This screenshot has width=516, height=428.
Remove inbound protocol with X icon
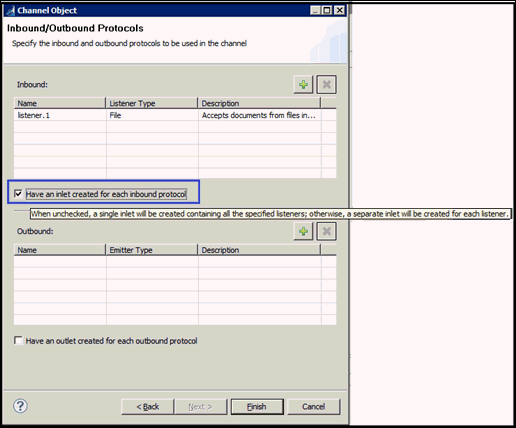(326, 85)
